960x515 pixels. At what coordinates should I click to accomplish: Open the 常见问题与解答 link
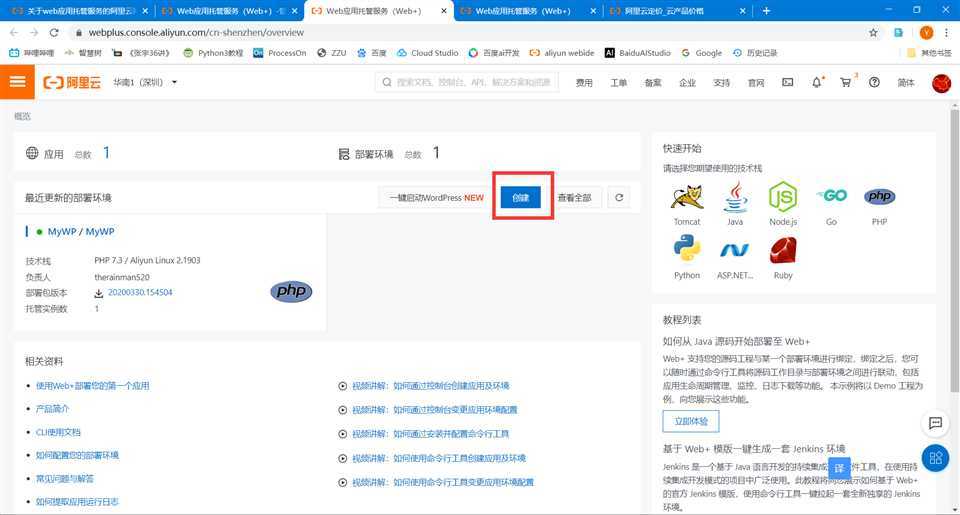(x=64, y=478)
